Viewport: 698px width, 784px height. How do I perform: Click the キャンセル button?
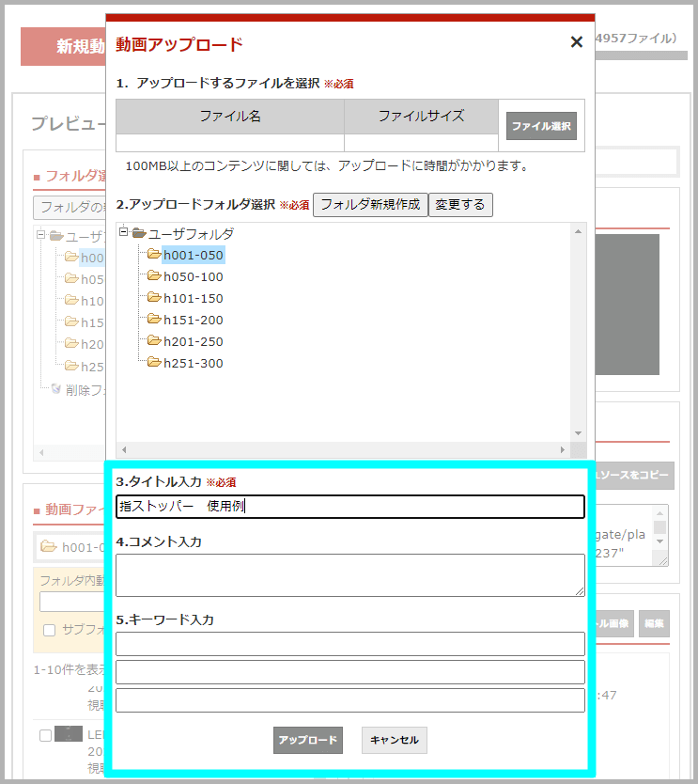[x=395, y=740]
